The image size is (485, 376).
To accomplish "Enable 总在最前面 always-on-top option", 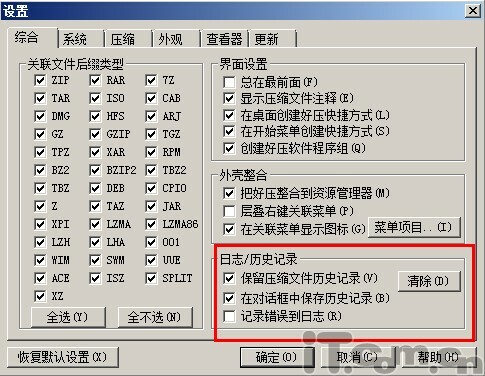I will [x=229, y=82].
